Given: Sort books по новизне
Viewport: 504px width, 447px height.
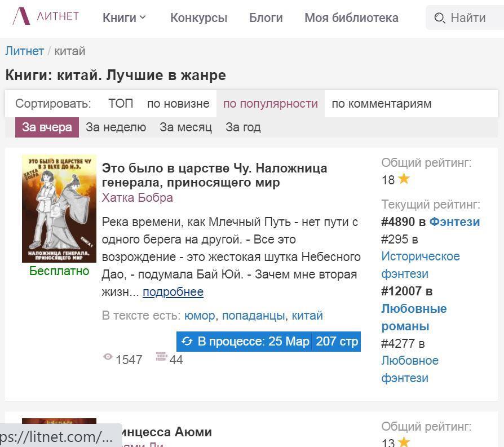Looking at the screenshot, I should point(178,104).
